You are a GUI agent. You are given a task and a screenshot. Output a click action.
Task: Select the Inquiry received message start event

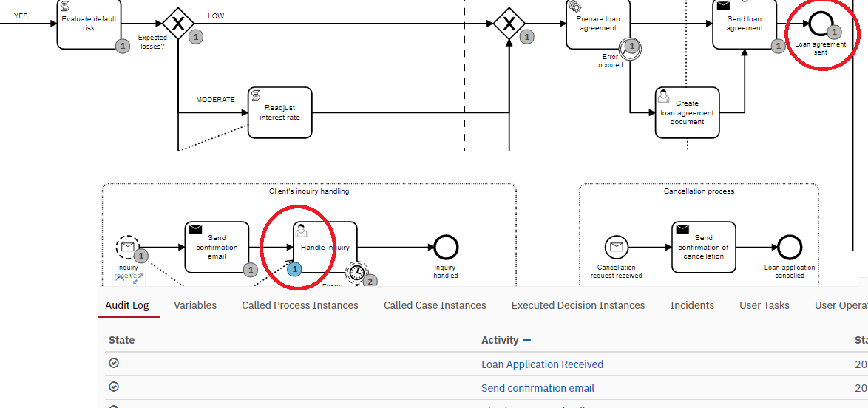pos(127,247)
